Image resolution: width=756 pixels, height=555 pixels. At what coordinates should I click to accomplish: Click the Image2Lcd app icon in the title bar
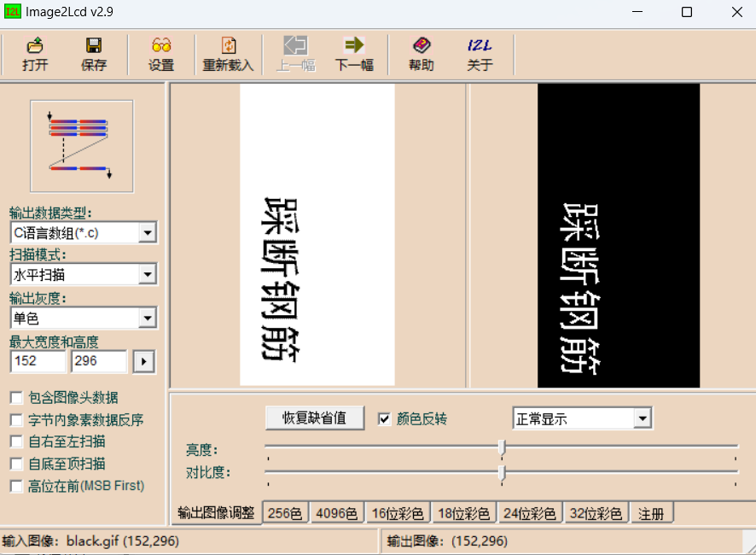(x=12, y=12)
